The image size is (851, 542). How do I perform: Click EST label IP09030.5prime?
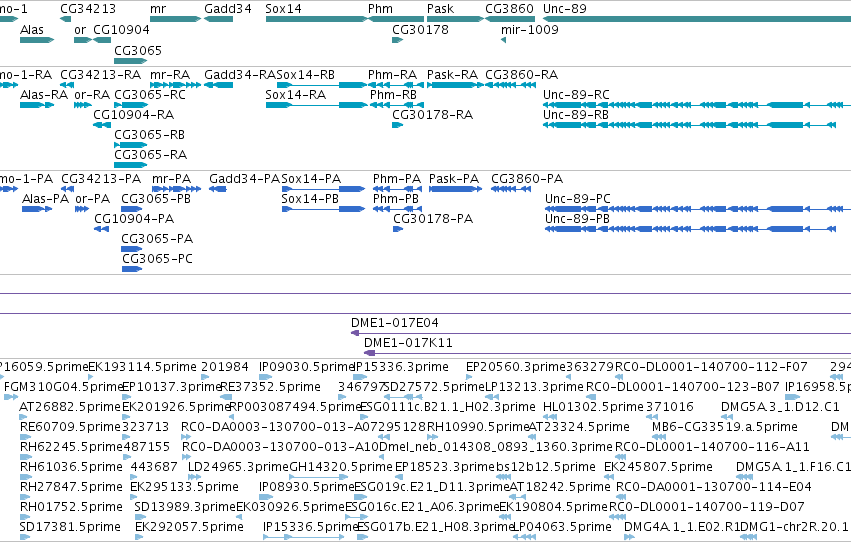307,367
